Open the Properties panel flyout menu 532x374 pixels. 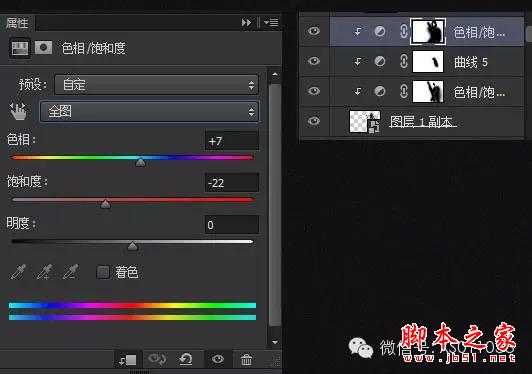click(271, 22)
